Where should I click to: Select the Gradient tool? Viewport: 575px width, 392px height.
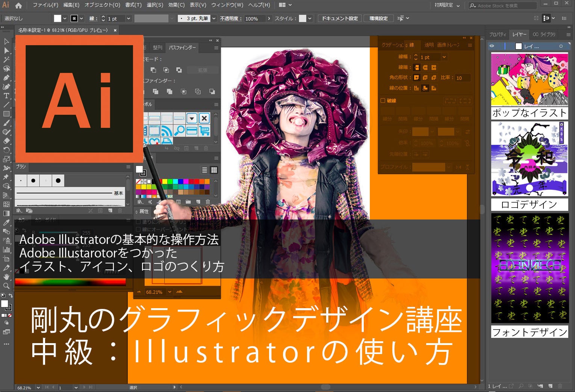click(6, 213)
